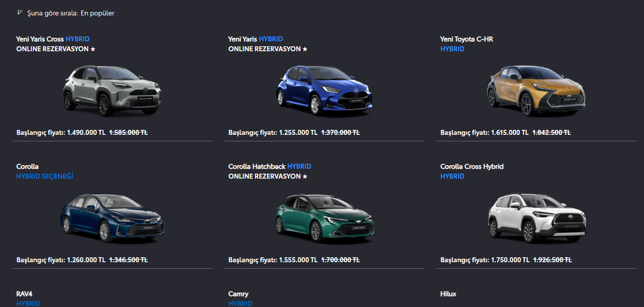The image size is (644, 307).
Task: Click the HYBRID label under RAV4
Action: (x=28, y=304)
